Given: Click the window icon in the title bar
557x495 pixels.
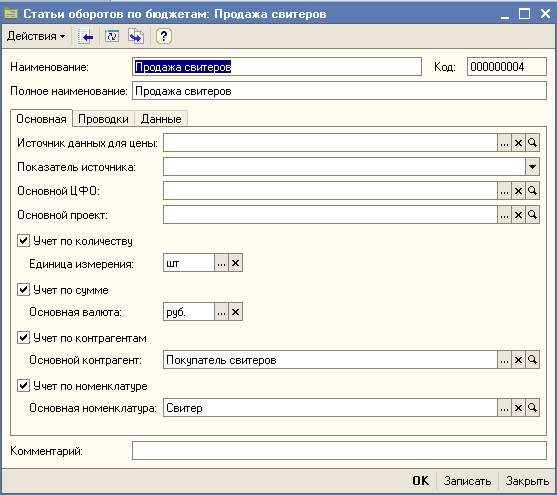Looking at the screenshot, I should point(10,14).
